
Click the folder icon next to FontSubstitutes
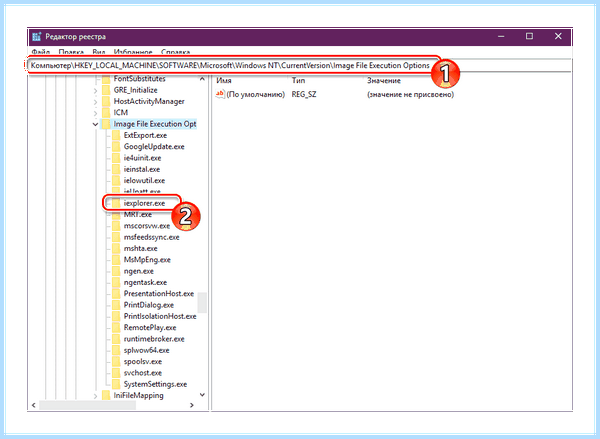tap(106, 79)
